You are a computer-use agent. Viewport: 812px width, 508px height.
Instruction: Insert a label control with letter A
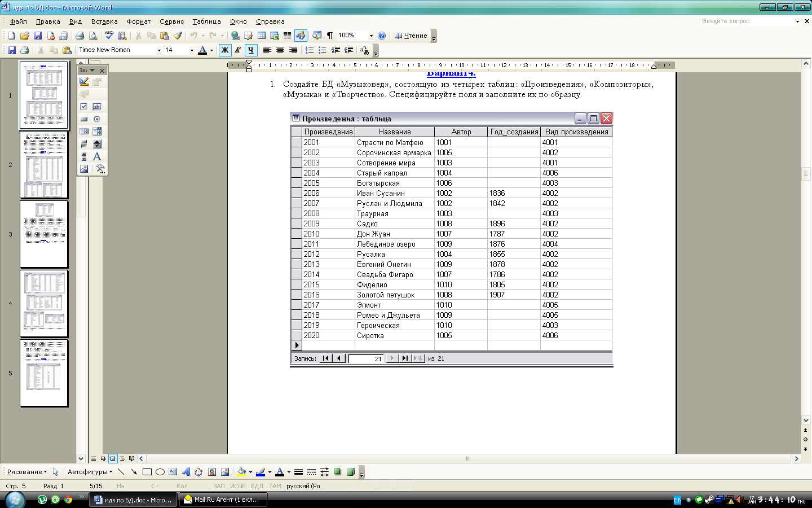pyautogui.click(x=97, y=156)
